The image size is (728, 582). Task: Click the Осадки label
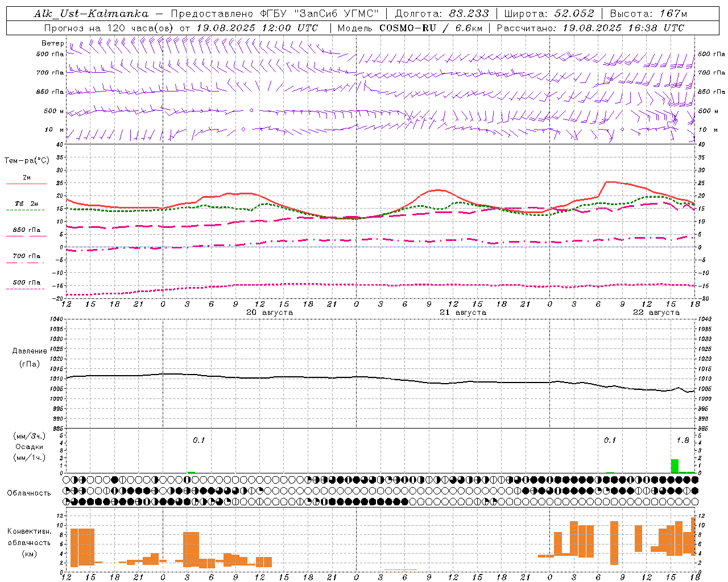click(30, 447)
